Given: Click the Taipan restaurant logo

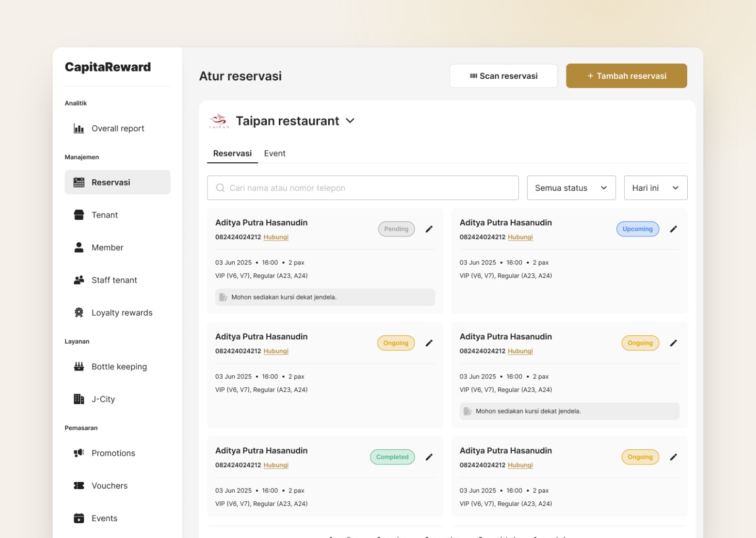Looking at the screenshot, I should pos(219,121).
